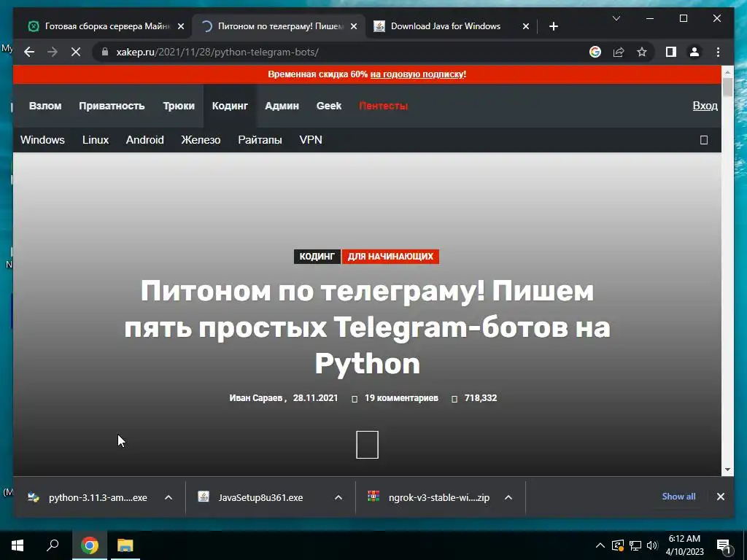The width and height of the screenshot is (747, 560).
Task: Stop loading the current page
Action: point(76,52)
